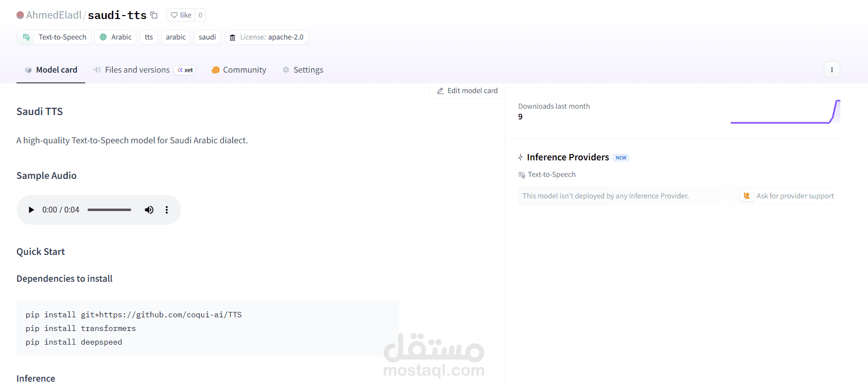The width and height of the screenshot is (868, 387).
Task: Click the high-quality Text-to-Speech description sentence
Action: 132,140
